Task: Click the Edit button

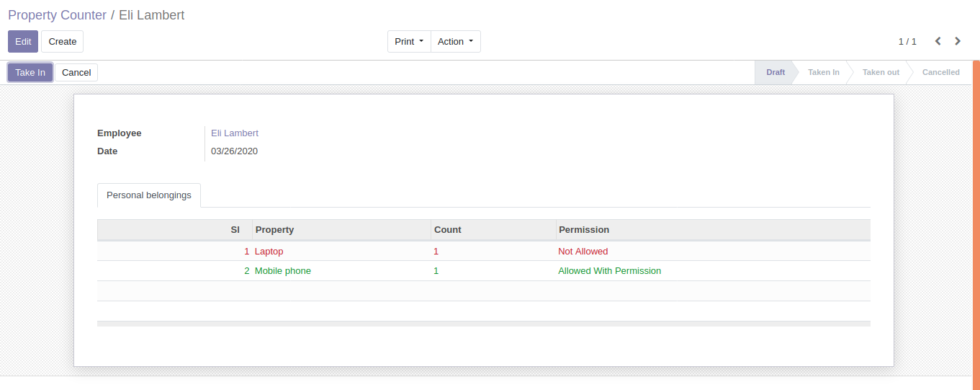Action: 23,42
